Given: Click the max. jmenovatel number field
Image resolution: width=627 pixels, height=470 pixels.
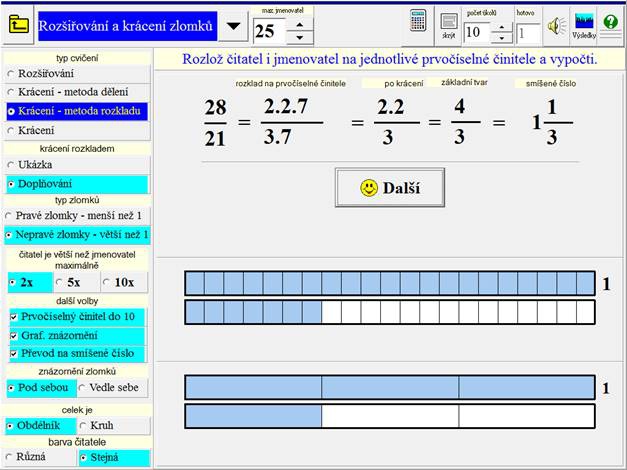Looking at the screenshot, I should (x=265, y=31).
